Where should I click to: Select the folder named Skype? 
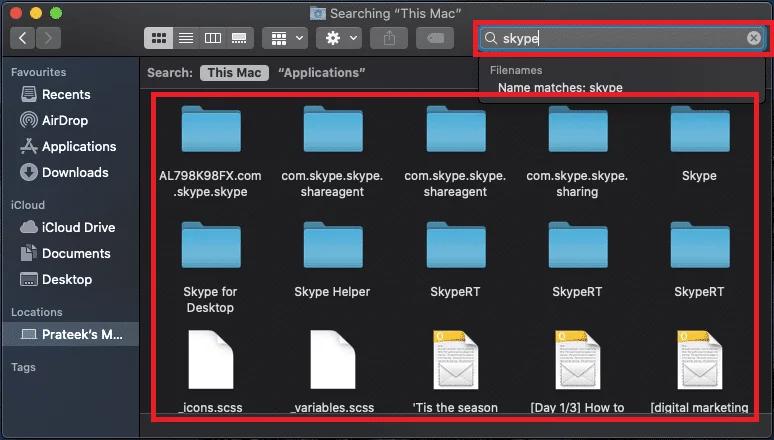699,143
